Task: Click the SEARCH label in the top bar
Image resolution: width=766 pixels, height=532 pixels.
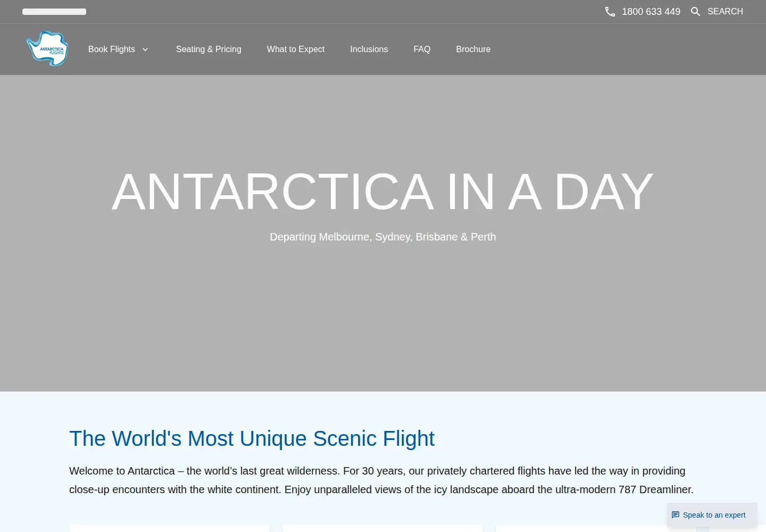Action: pyautogui.click(x=725, y=11)
